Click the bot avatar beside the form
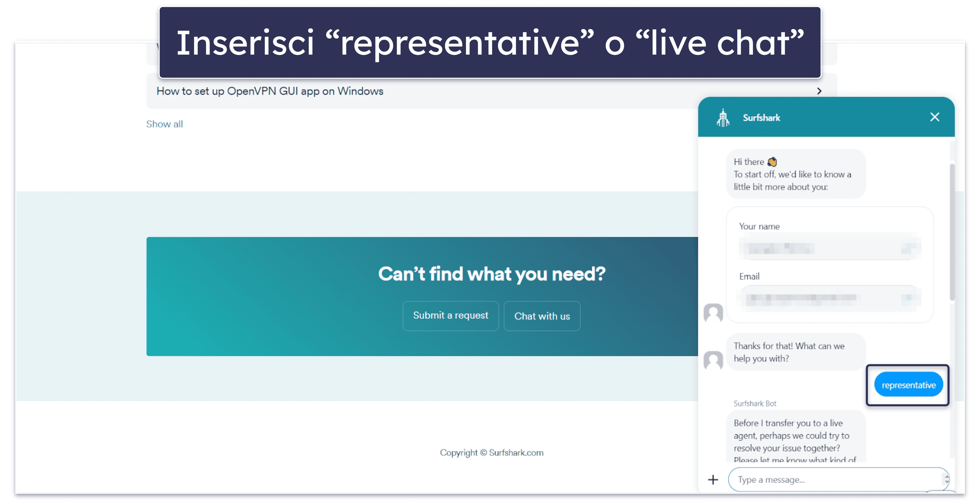The width and height of the screenshot is (980, 500). [x=713, y=313]
